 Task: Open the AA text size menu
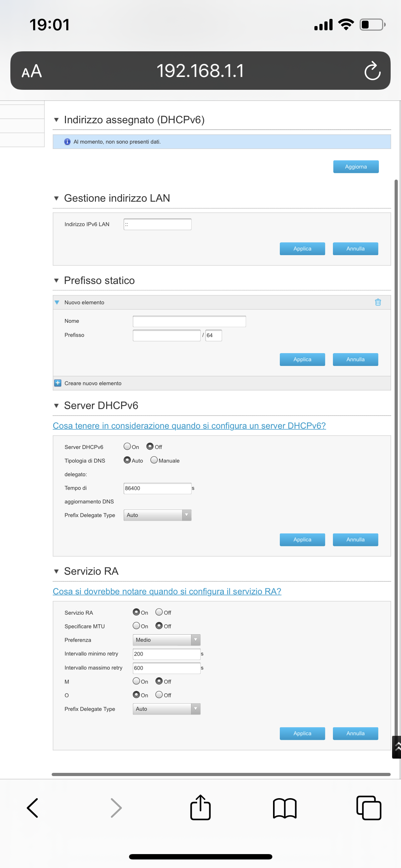coord(32,71)
